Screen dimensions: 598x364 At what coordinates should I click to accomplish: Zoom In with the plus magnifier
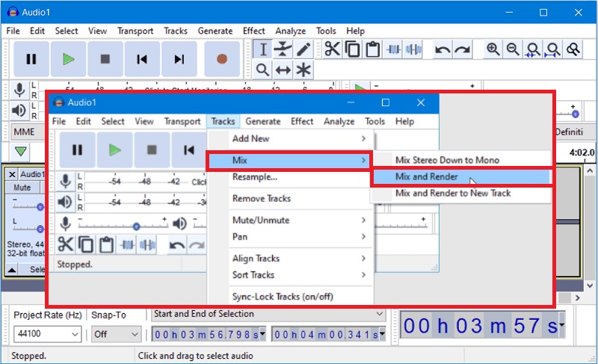(x=493, y=49)
